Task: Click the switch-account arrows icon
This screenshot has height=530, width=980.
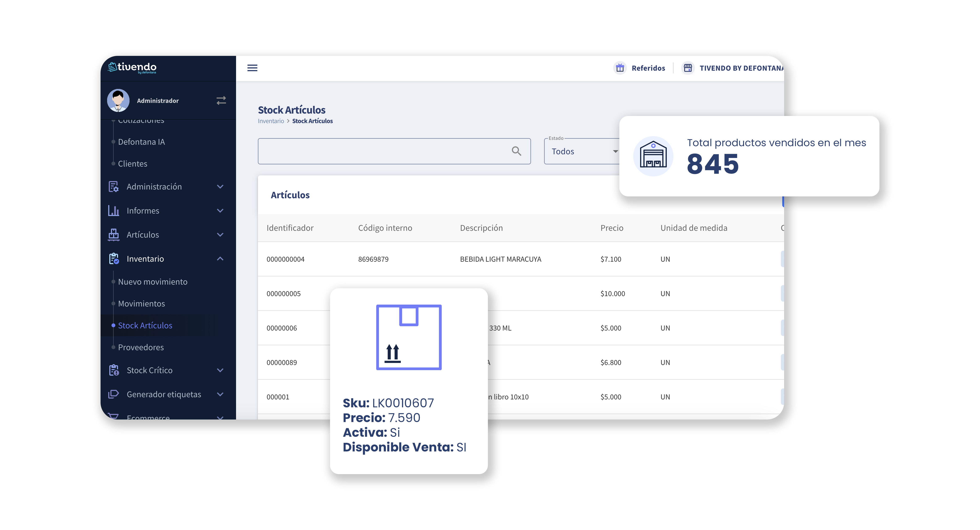Action: click(221, 100)
